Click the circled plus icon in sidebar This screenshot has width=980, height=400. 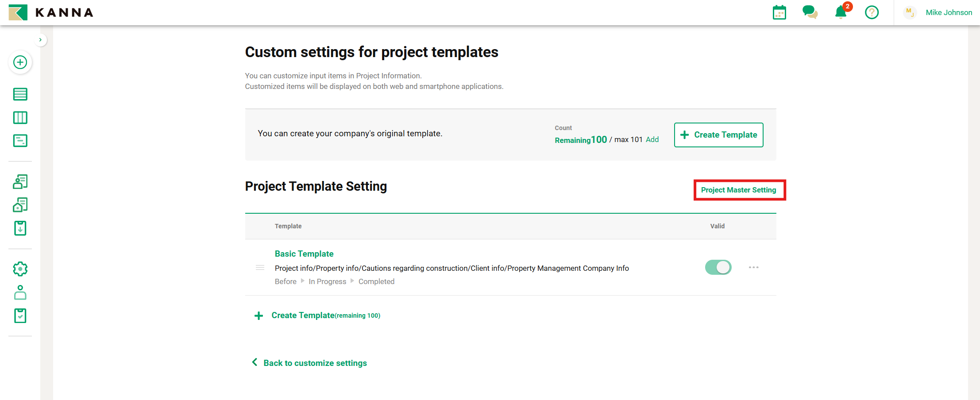pos(20,62)
